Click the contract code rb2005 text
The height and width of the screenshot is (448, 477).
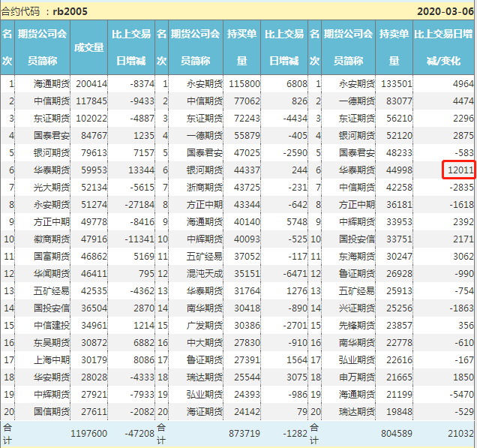tap(70, 11)
